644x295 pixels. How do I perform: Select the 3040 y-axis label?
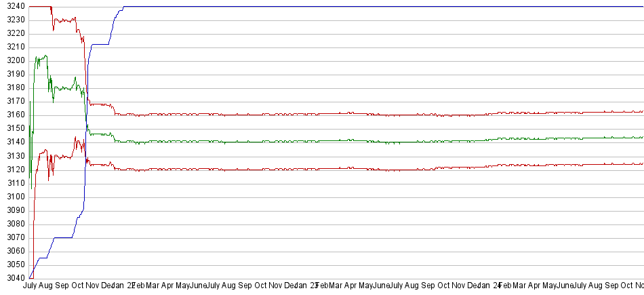point(12,278)
